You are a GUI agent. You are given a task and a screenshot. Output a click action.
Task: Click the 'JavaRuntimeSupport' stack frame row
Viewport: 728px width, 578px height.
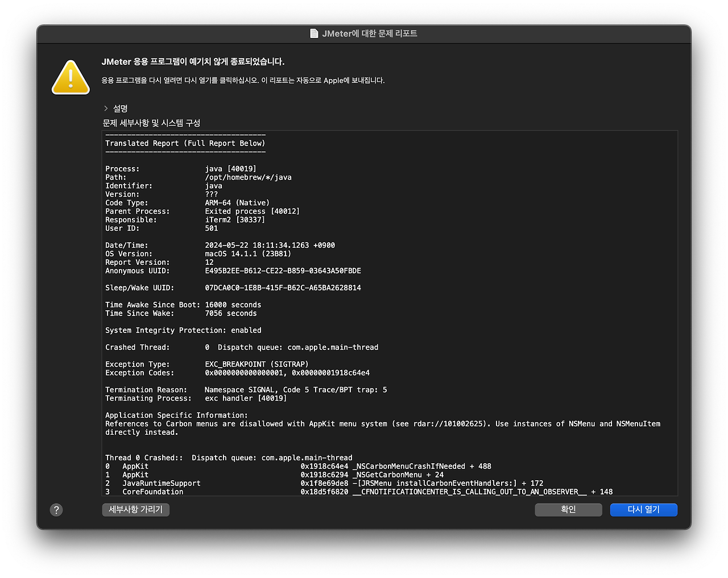324,484
